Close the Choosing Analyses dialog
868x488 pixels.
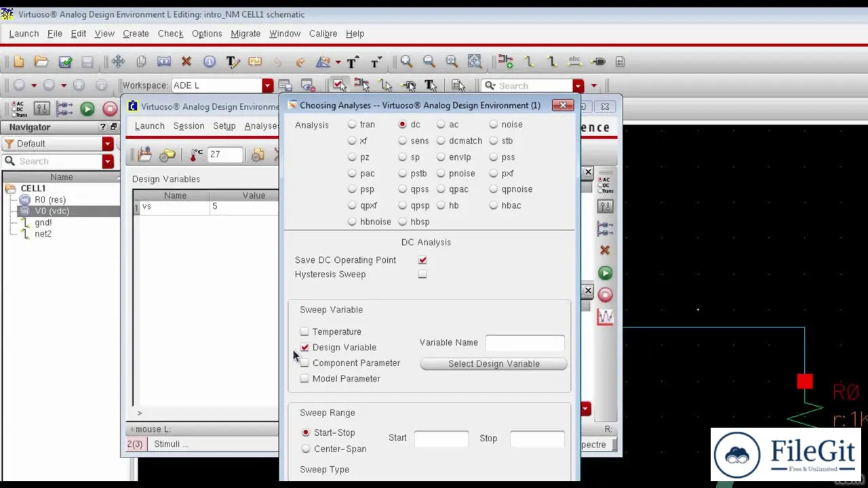563,105
